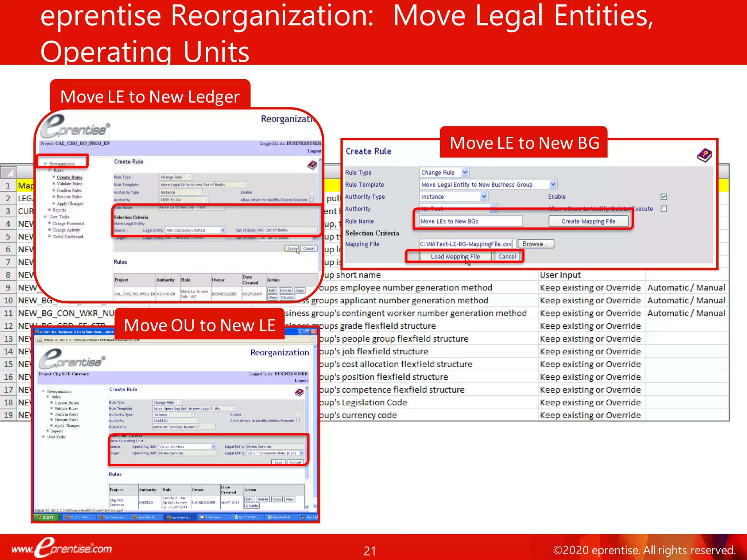
Task: Check Allow others to Modify box in BG form
Action: click(664, 209)
